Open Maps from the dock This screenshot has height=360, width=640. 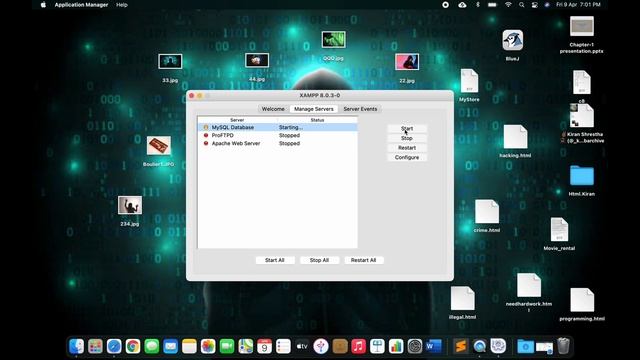[246, 346]
